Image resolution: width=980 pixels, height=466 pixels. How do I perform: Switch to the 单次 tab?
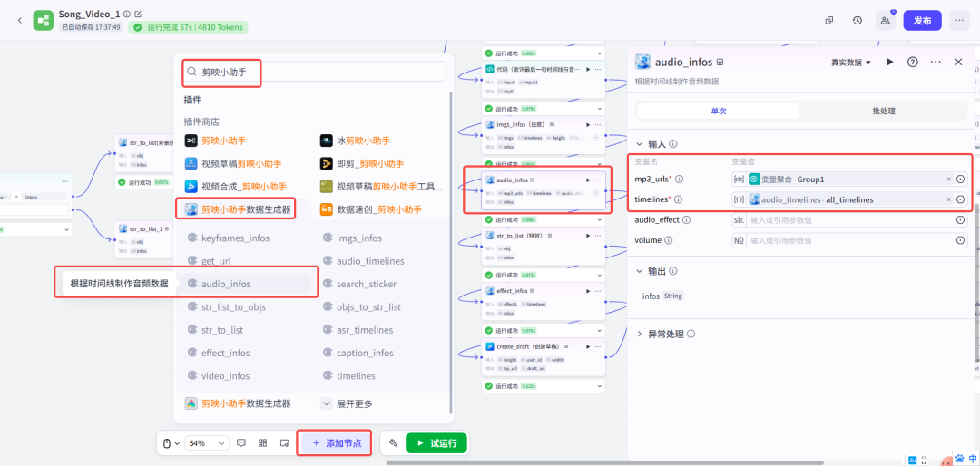click(718, 111)
